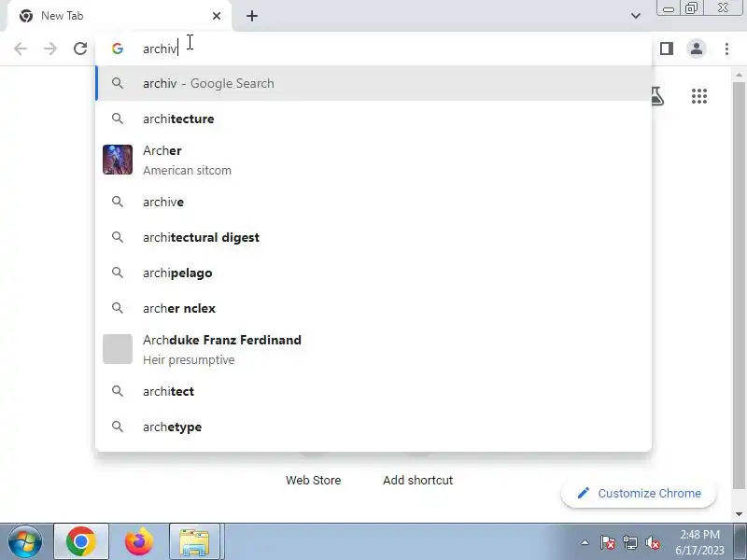Choose the 'archipelago' suggestion
The image size is (747, 560).
pyautogui.click(x=373, y=273)
